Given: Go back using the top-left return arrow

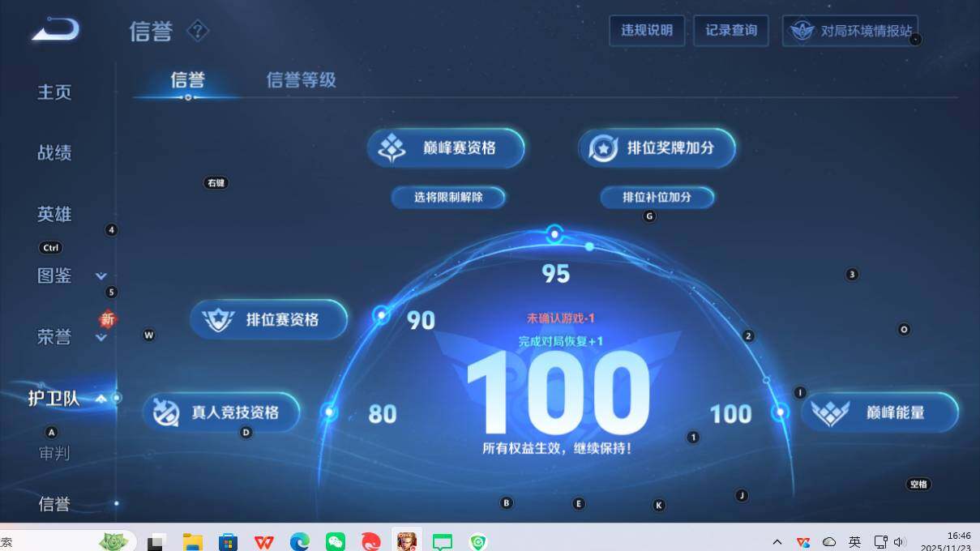Looking at the screenshot, I should 55,30.
